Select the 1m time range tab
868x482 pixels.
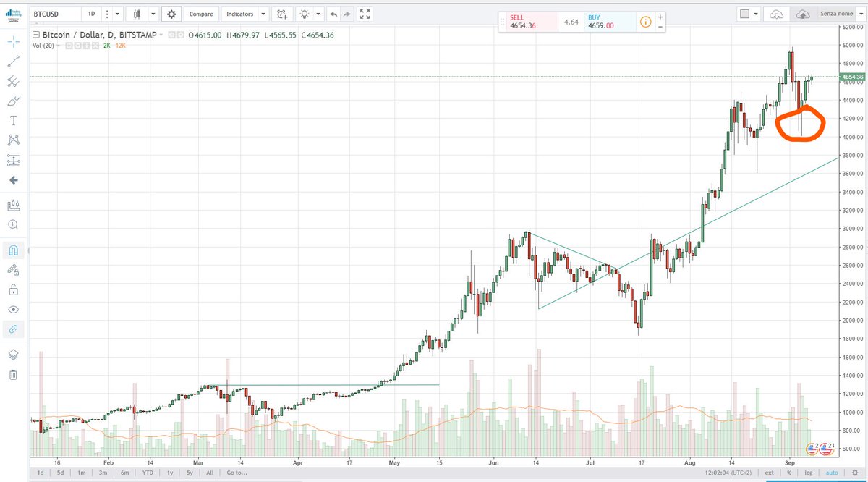pos(82,473)
